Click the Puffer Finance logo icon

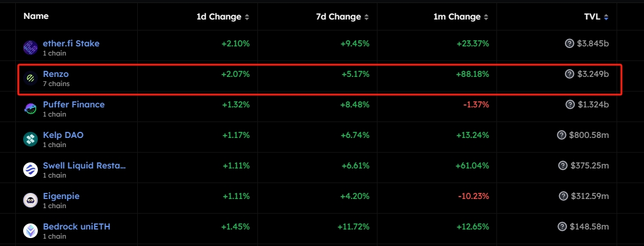(x=30, y=109)
